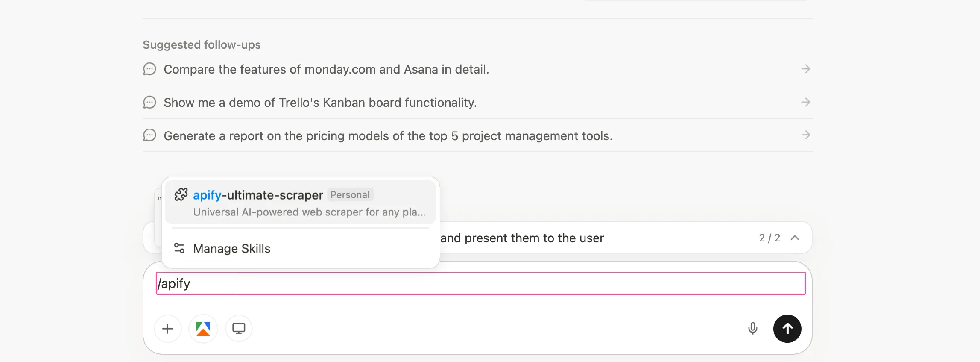Viewport: 980px width, 362px height.
Task: Click arrow beside monday.com and Asana follow-up
Action: 806,69
